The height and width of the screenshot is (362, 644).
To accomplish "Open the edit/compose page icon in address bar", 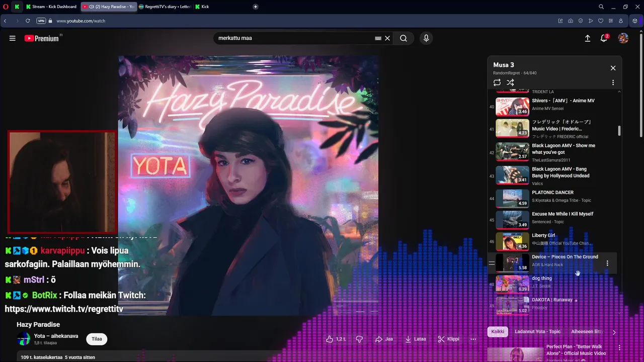I will click(x=560, y=21).
